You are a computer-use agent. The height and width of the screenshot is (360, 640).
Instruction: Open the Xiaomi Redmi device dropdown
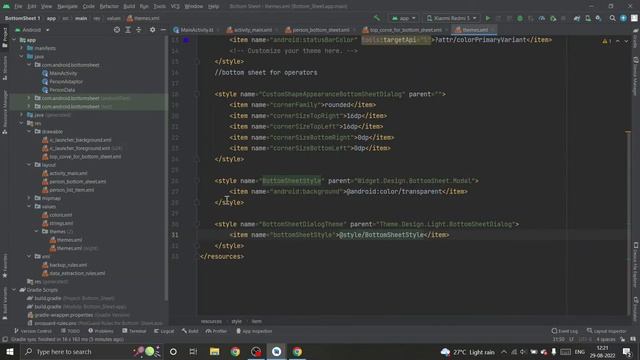click(451, 18)
